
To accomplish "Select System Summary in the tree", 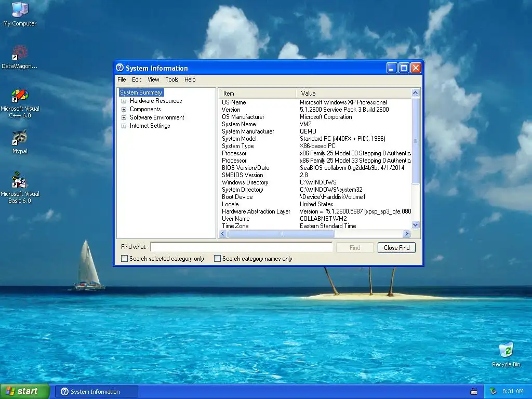I will pyautogui.click(x=141, y=92).
